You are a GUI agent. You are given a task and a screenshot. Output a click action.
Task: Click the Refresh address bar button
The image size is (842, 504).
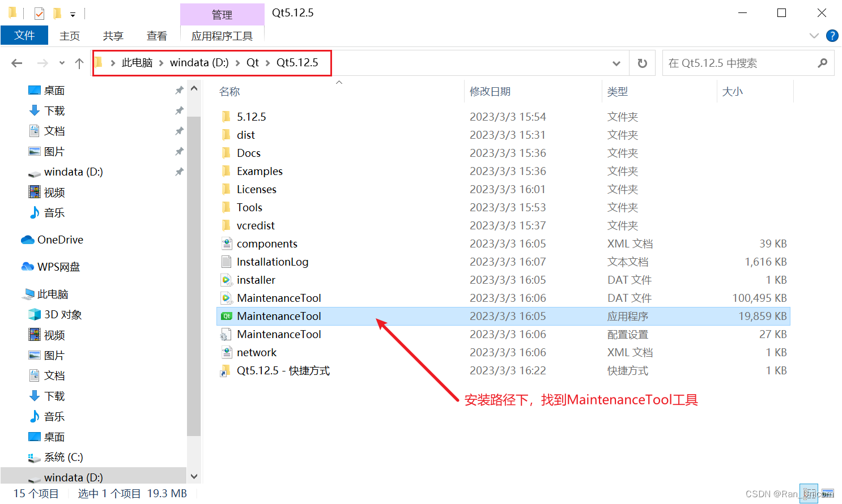[x=642, y=63]
